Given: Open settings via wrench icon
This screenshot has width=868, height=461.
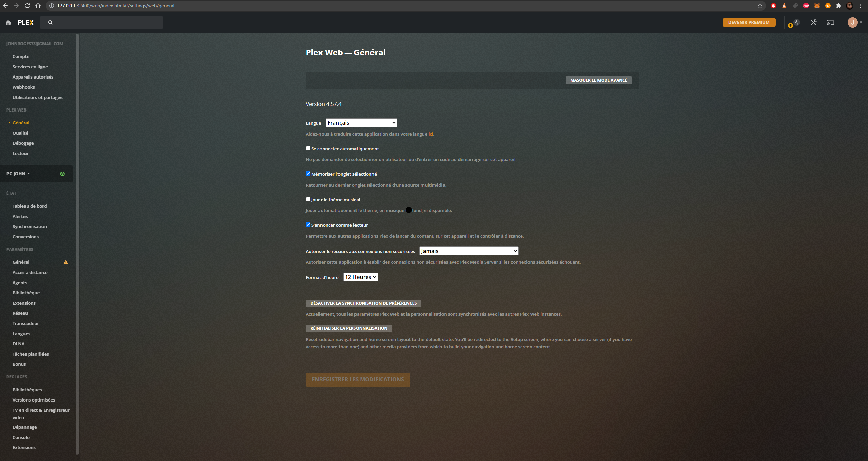Looking at the screenshot, I should [x=813, y=22].
